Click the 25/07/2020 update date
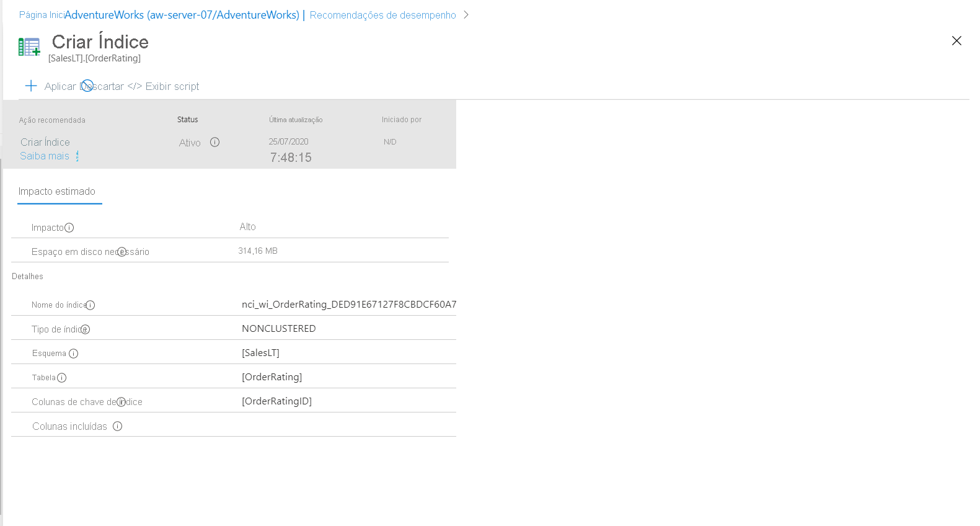This screenshot has height=526, width=980. 288,141
